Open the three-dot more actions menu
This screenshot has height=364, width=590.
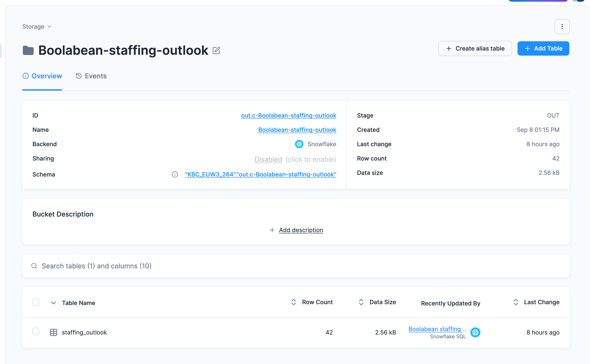point(562,27)
